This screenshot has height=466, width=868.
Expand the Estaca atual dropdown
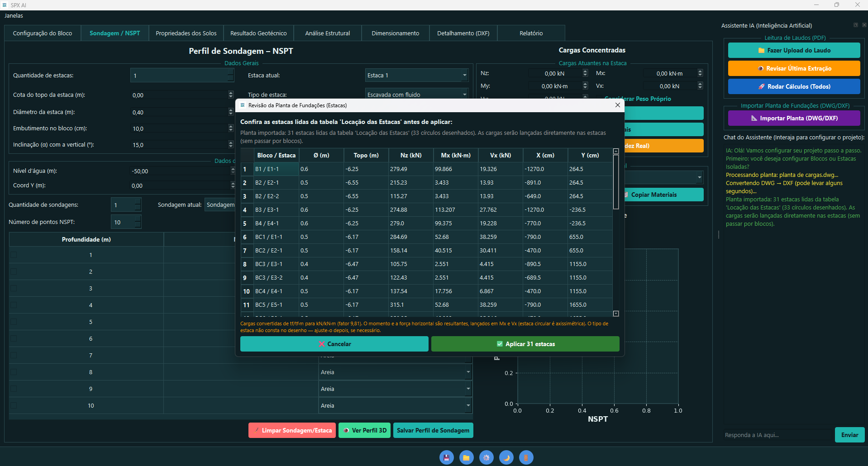416,75
